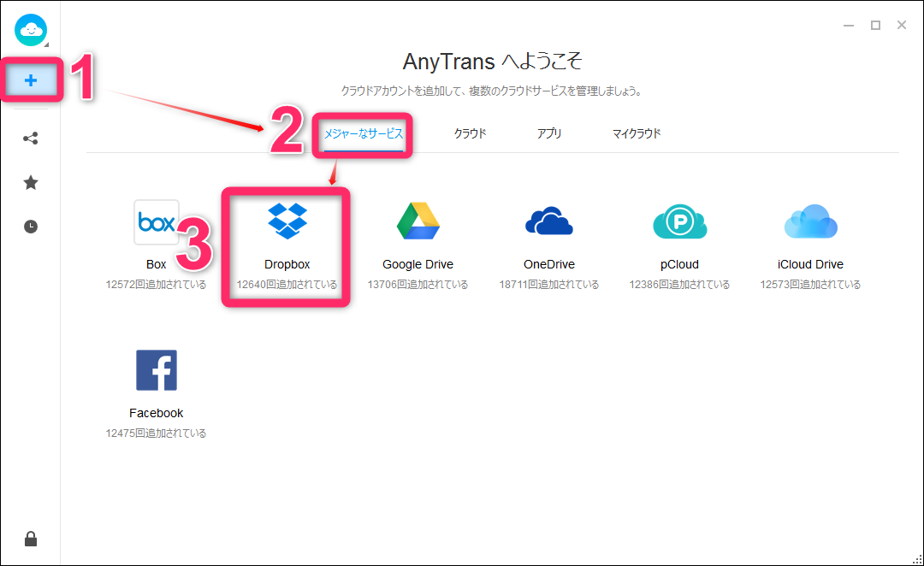Open the share icon in the sidebar
Screen dimensions: 924x566
pyautogui.click(x=31, y=139)
